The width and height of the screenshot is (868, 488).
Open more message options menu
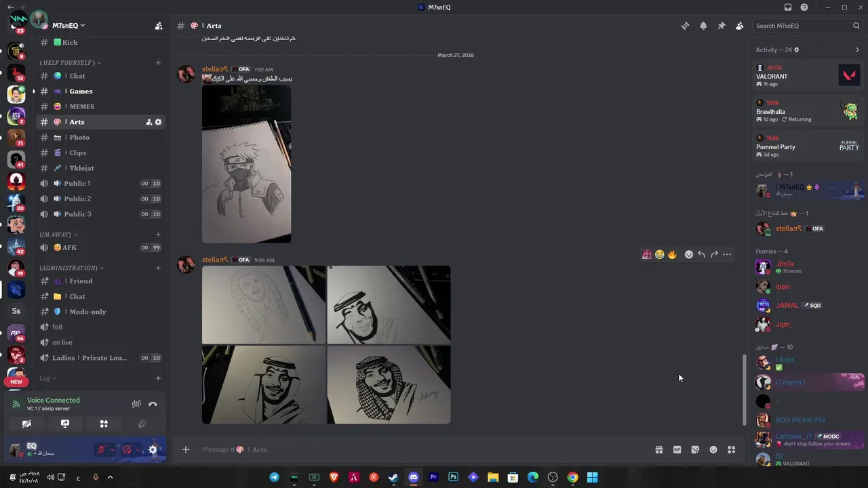(727, 255)
